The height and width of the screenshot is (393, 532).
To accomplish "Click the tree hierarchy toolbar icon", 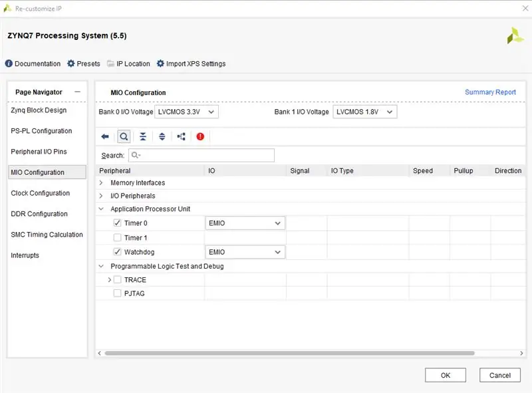I will click(181, 136).
